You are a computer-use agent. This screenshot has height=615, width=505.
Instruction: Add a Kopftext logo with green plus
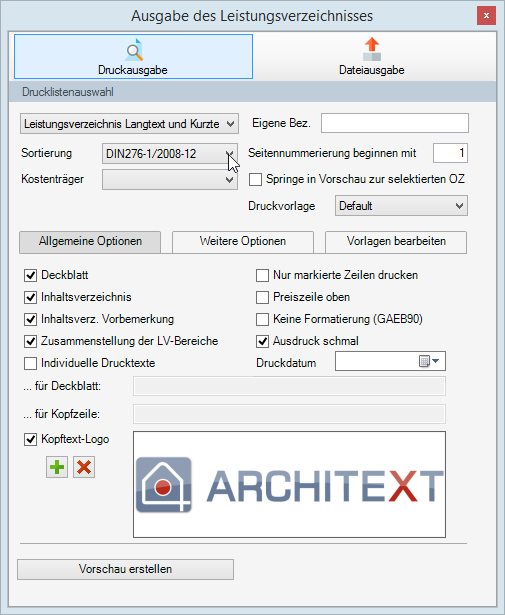(57, 467)
